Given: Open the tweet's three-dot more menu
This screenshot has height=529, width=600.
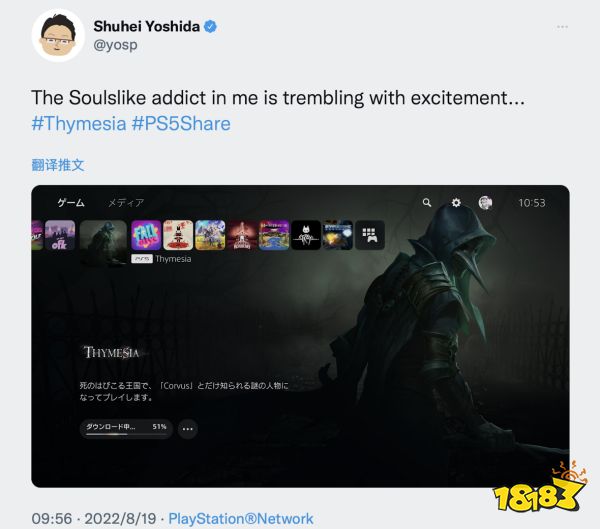Looking at the screenshot, I should click(x=562, y=27).
